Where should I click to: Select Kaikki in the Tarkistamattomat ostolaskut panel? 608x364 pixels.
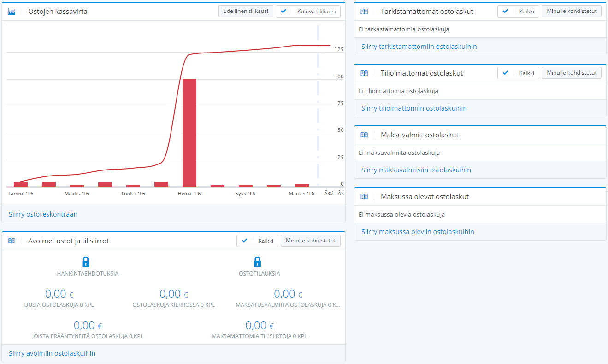518,12
